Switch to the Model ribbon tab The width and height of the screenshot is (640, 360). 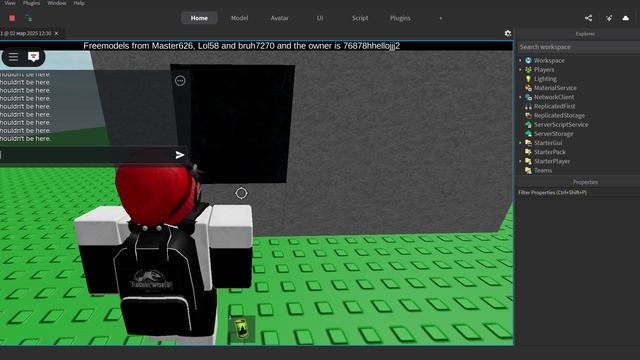(x=239, y=18)
